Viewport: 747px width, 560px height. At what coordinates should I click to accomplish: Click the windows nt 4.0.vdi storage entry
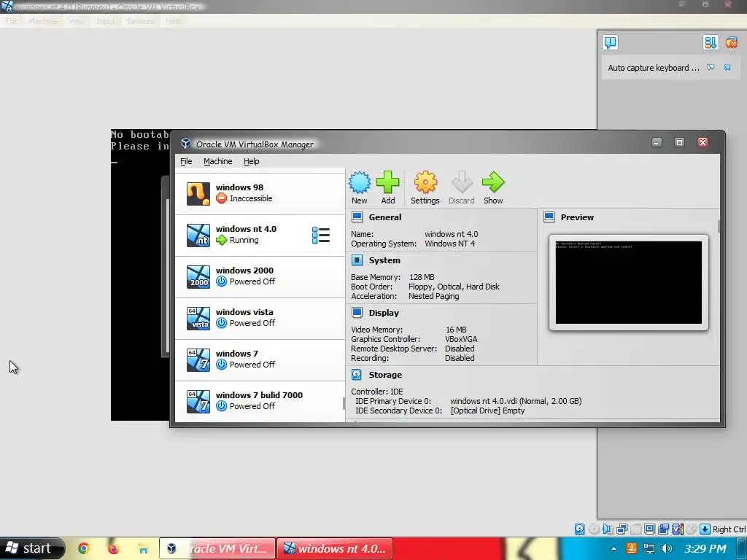516,401
